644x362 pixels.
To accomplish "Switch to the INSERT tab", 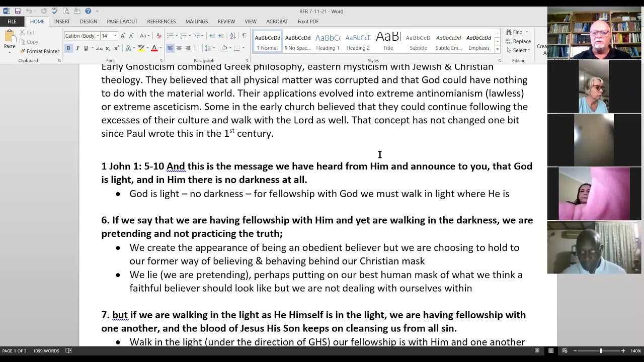I will tap(62, 22).
